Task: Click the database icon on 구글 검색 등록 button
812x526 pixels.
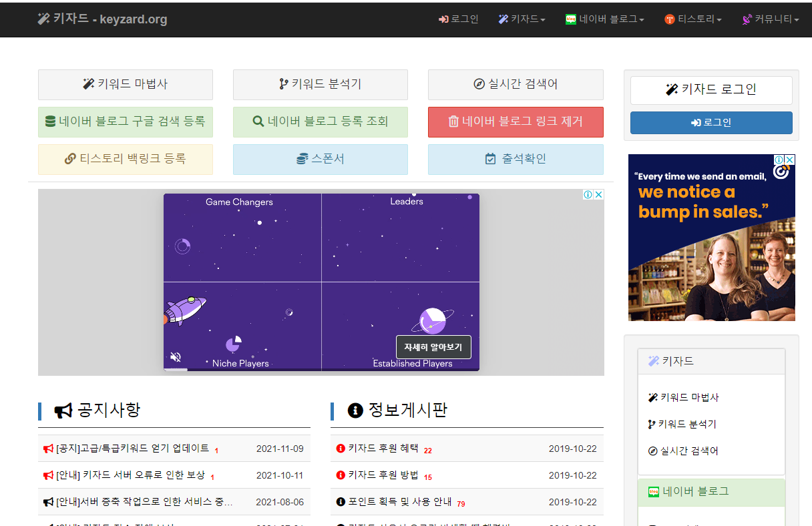Action: click(x=50, y=122)
